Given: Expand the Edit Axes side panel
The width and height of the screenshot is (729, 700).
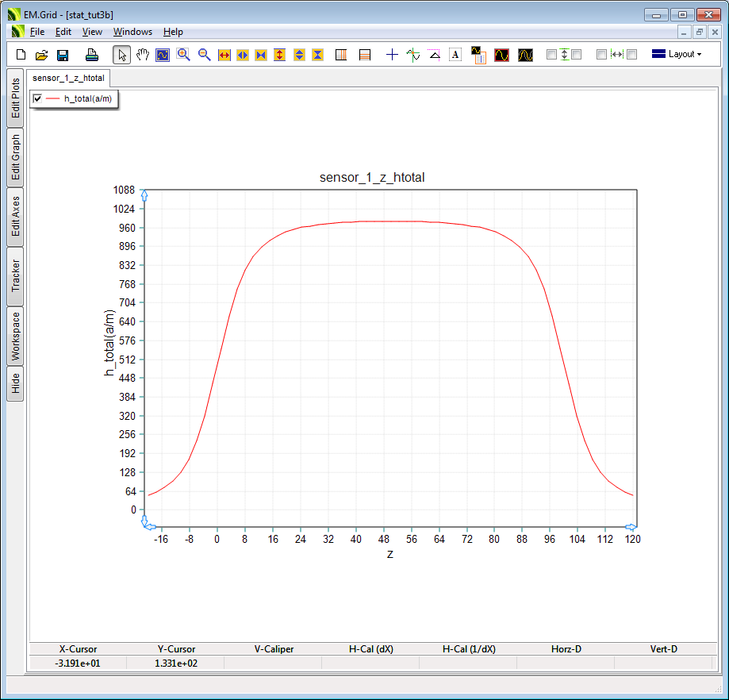Looking at the screenshot, I should [15, 217].
